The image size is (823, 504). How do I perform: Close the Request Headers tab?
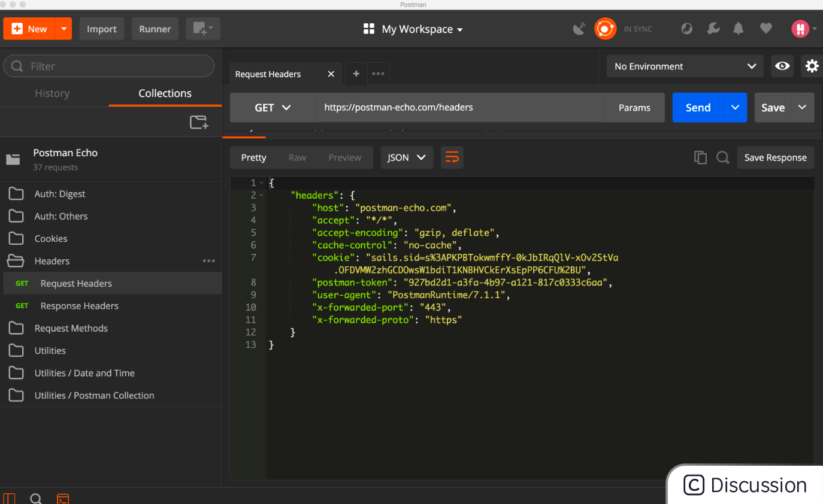331,74
